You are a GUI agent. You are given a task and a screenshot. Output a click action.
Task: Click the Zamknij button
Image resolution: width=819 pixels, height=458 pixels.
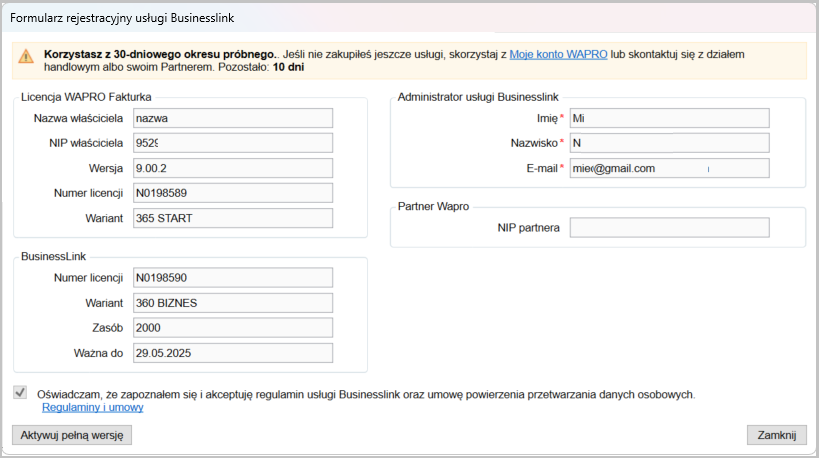[776, 435]
